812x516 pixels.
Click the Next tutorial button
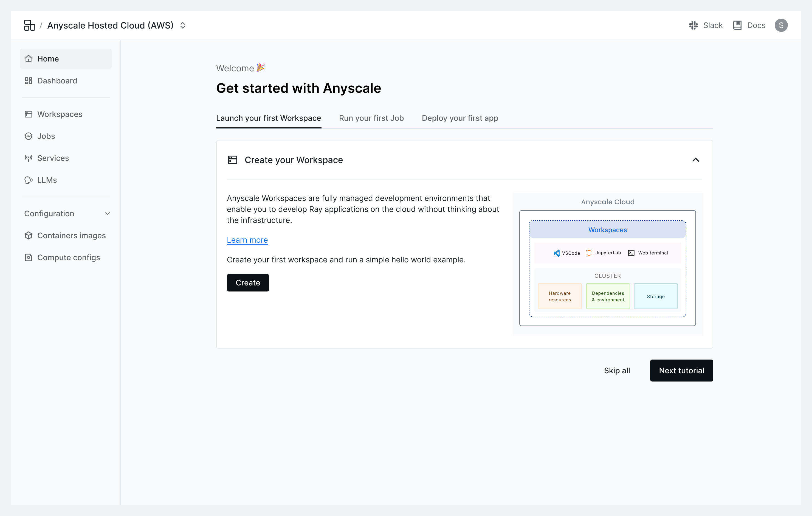(x=681, y=370)
